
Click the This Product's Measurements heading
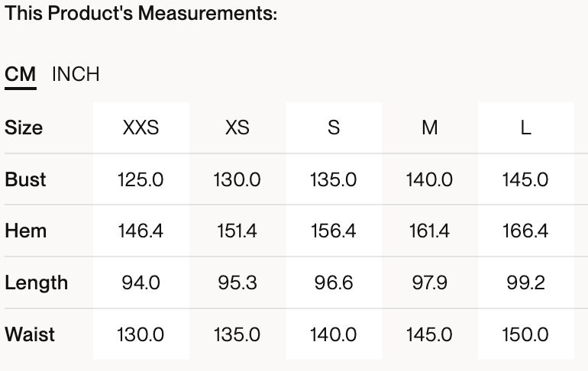pos(141,14)
